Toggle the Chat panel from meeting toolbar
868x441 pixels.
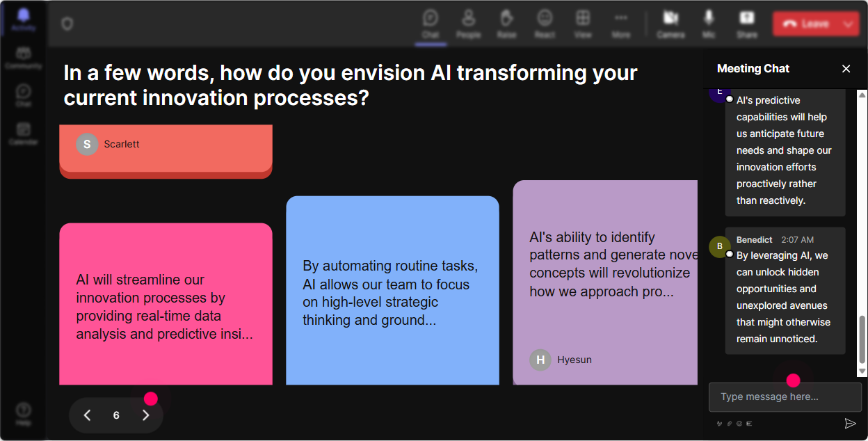(431, 24)
